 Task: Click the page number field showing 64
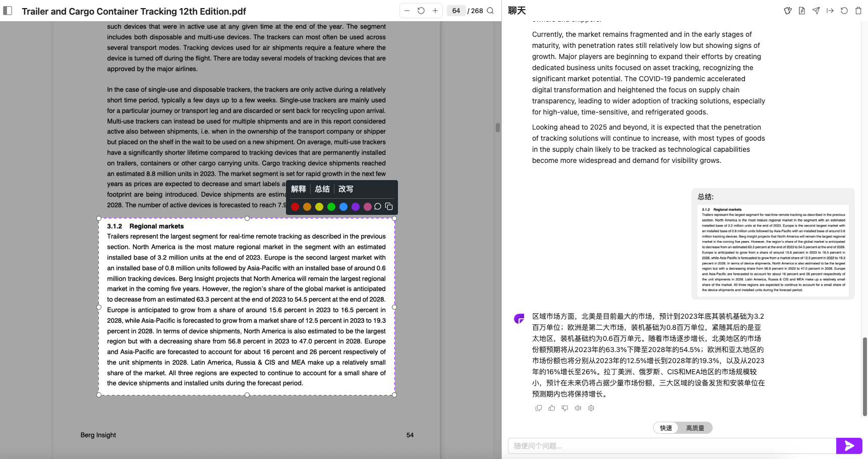coord(456,11)
